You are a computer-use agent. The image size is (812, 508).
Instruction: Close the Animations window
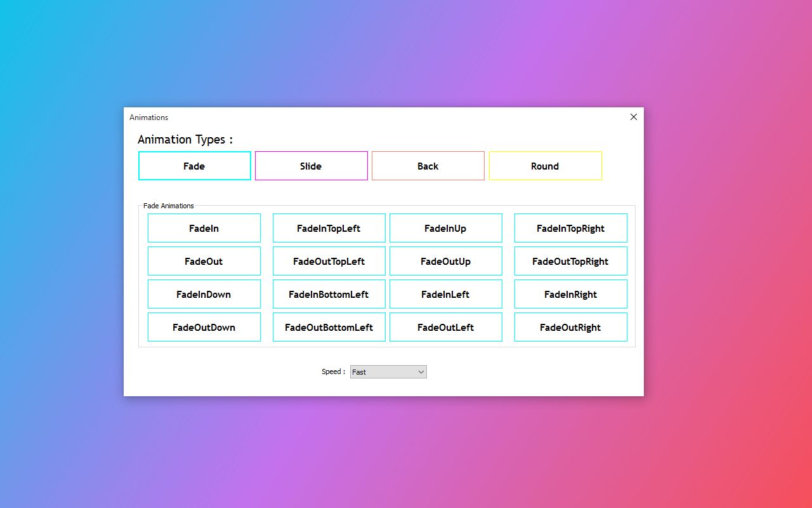point(633,117)
